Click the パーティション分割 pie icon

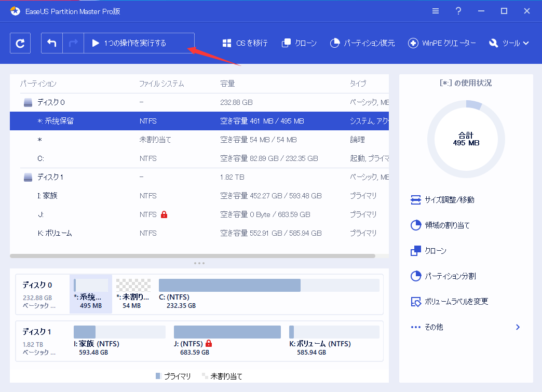pos(416,276)
